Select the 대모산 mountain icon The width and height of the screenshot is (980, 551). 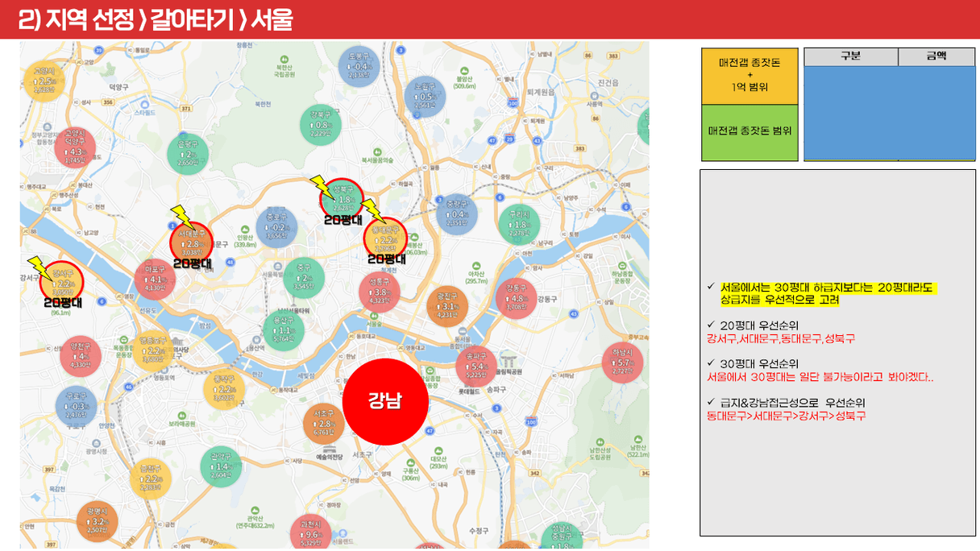(438, 451)
